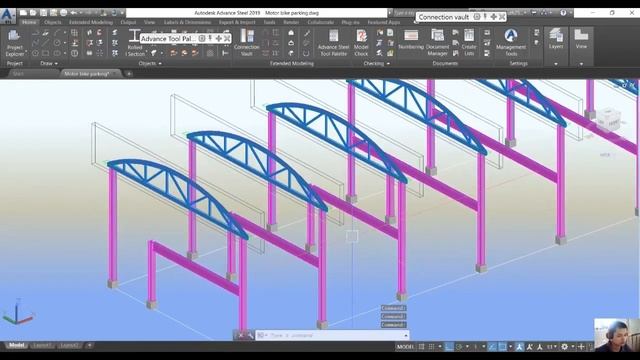Viewport: 640px width, 360px height.
Task: Toggle annotation visibility in status bar
Action: [x=519, y=347]
